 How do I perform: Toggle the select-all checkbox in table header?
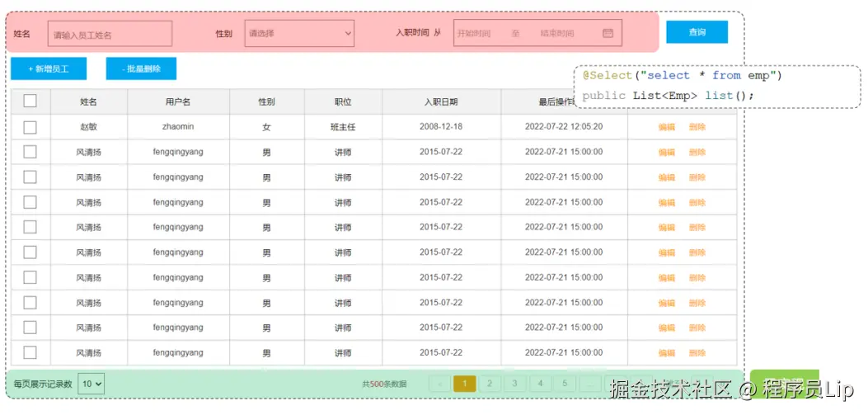[30, 101]
